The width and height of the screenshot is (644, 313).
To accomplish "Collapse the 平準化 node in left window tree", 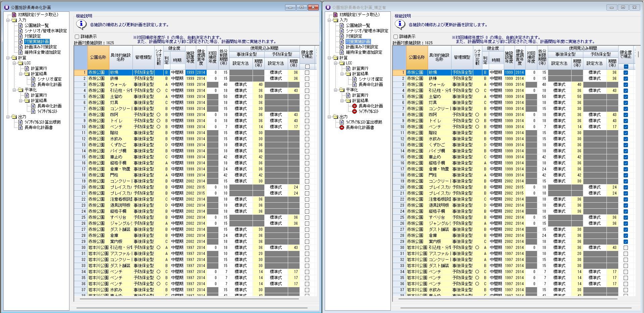I will pyautogui.click(x=14, y=90).
